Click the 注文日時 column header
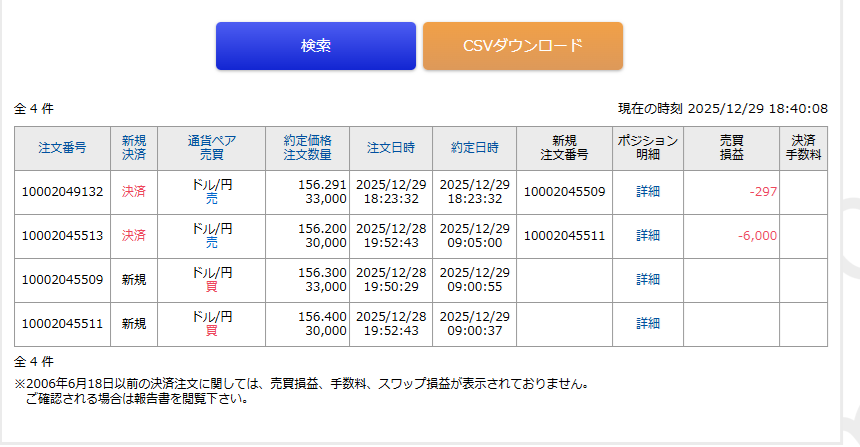 point(390,148)
